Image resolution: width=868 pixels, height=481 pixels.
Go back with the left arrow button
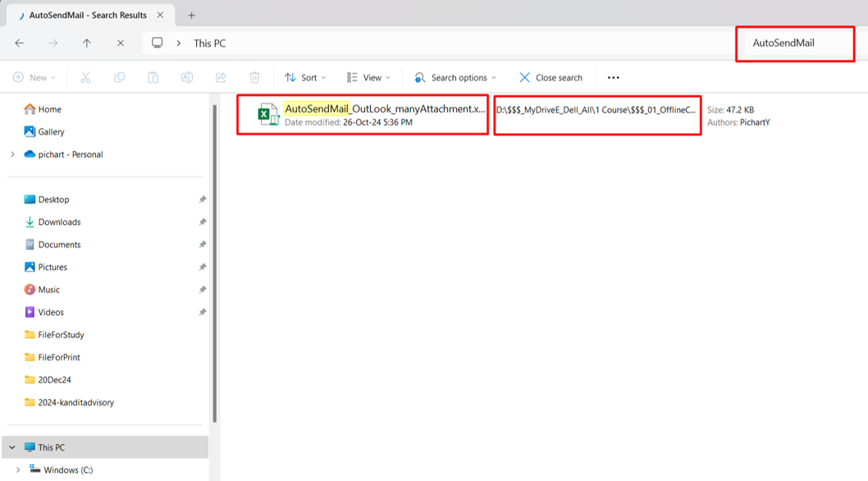point(20,44)
